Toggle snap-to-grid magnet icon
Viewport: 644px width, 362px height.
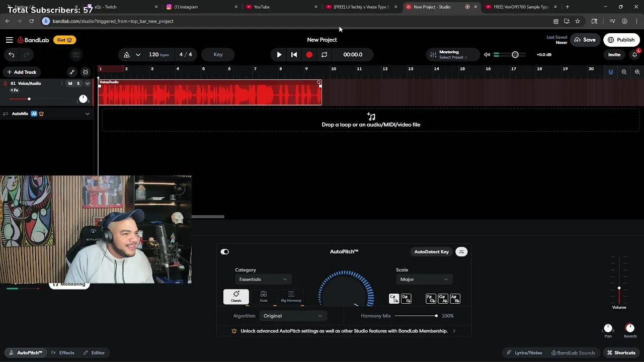611,72
